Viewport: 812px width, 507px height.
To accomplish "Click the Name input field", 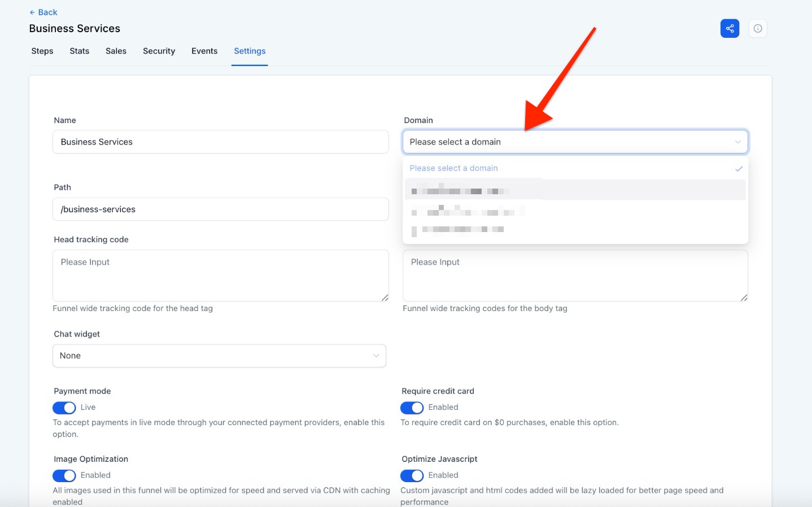I will [220, 142].
